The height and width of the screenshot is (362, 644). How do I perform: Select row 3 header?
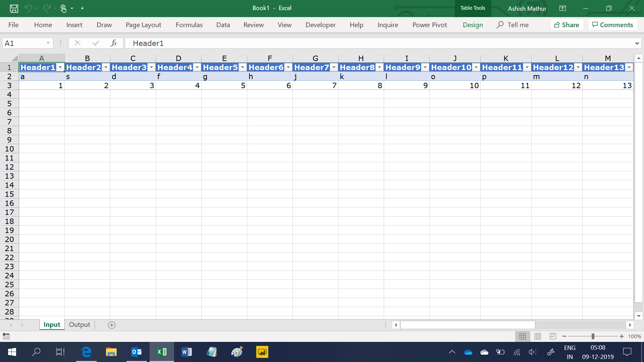[x=9, y=85]
